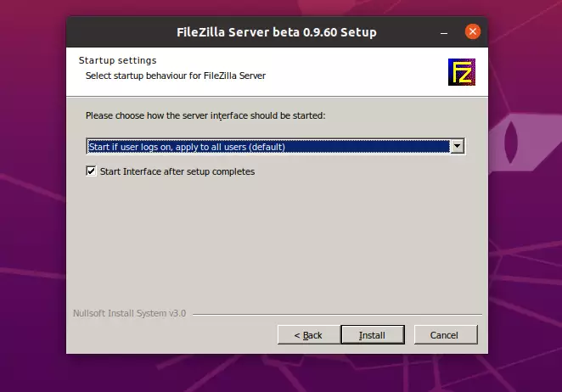The image size is (562, 392).
Task: Click the separator line beside the Nullsoft text
Action: tap(337, 314)
